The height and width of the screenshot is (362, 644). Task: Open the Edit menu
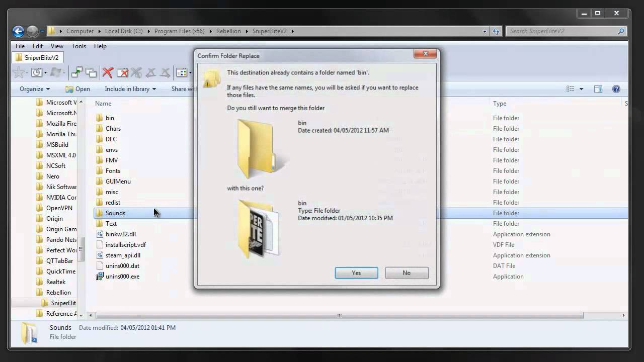38,46
